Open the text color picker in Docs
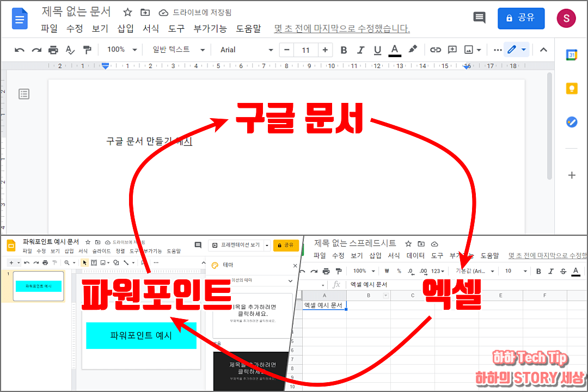The height and width of the screenshot is (392, 588). click(395, 50)
